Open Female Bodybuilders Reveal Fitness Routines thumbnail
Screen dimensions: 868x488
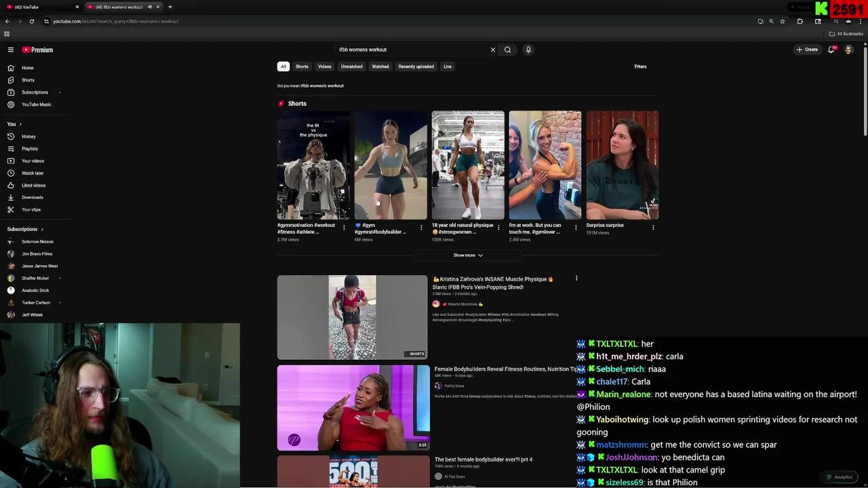353,408
